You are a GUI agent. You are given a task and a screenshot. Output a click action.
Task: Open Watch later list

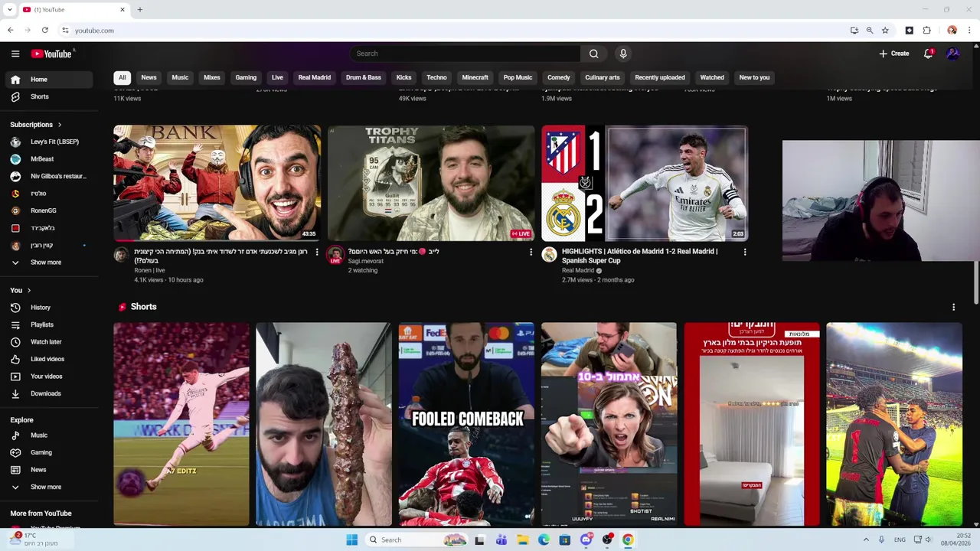49,342
